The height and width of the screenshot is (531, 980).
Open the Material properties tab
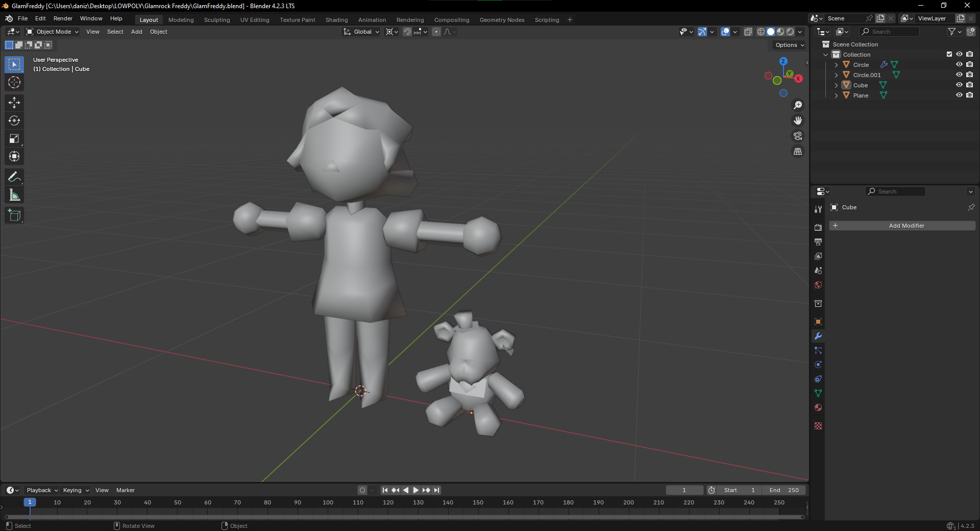click(x=818, y=407)
